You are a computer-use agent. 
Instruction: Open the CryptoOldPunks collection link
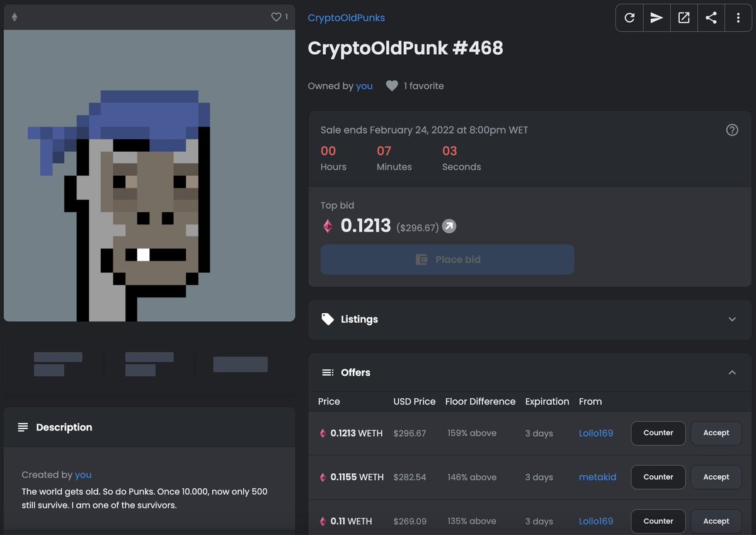click(346, 18)
